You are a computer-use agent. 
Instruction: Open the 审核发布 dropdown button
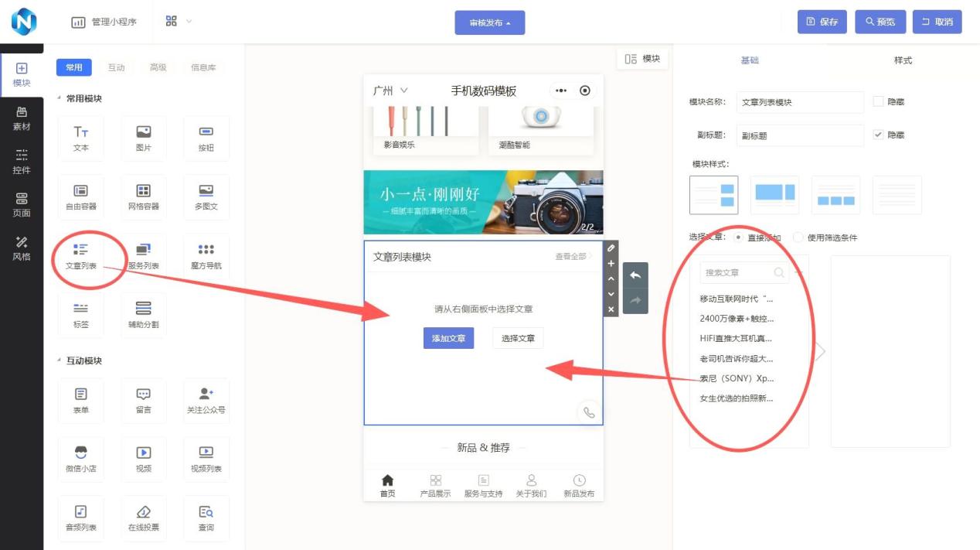(490, 22)
